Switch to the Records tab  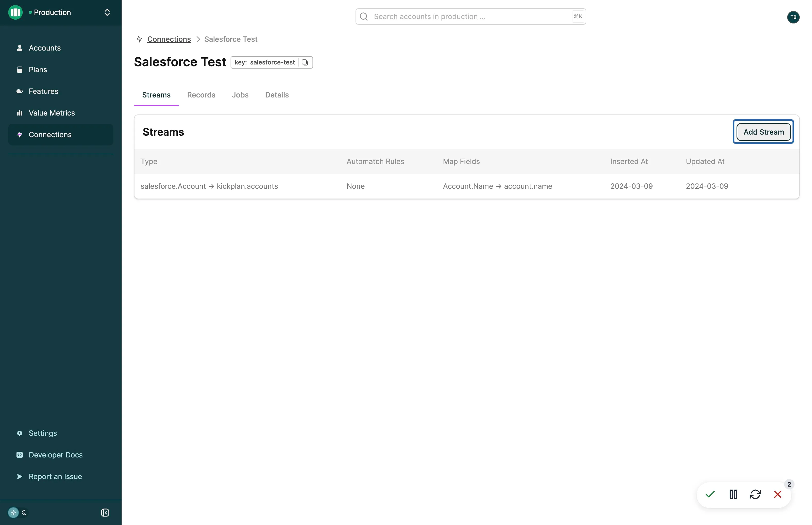coord(201,95)
